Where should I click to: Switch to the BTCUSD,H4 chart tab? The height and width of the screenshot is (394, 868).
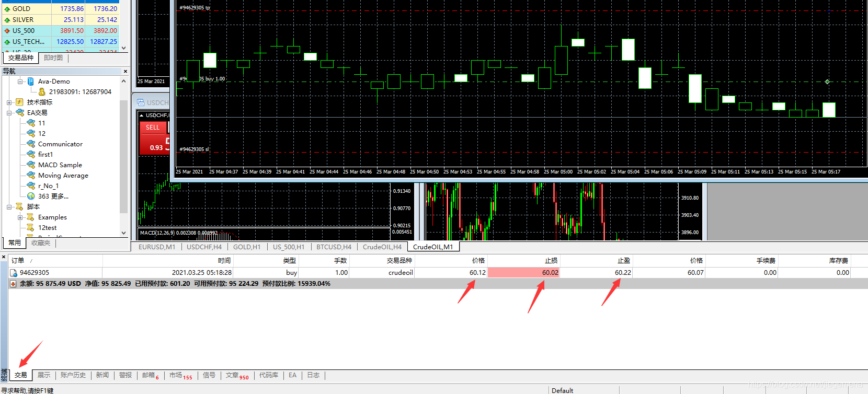coord(334,247)
